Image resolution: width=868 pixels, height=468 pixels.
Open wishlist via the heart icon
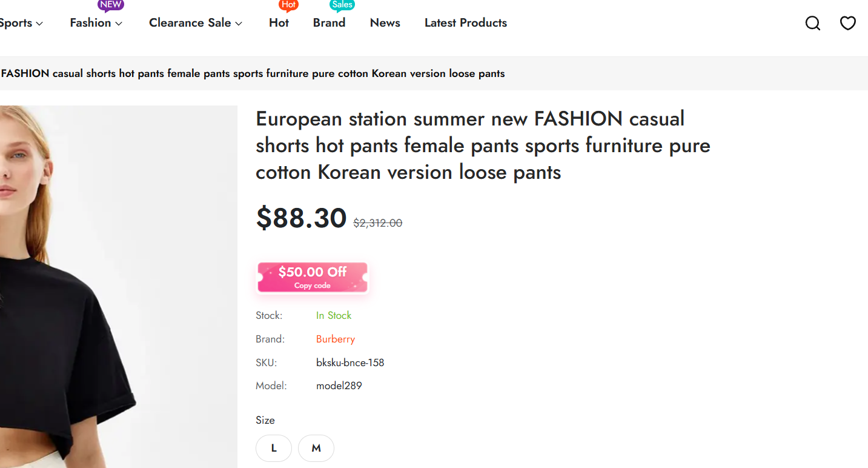pos(847,23)
